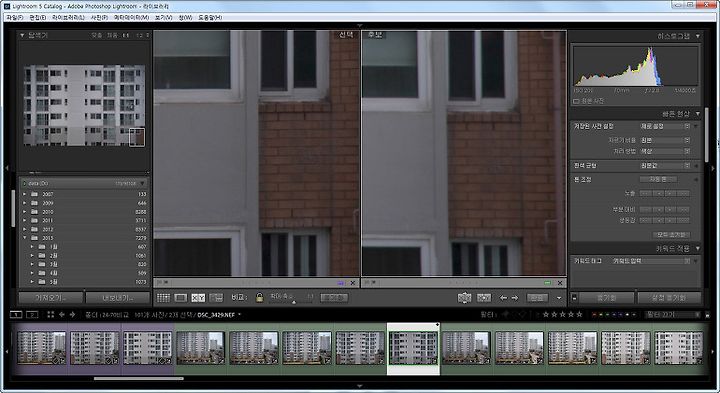This screenshot has height=393, width=720.
Task: Select the 2월 subfolder
Action: click(84, 255)
